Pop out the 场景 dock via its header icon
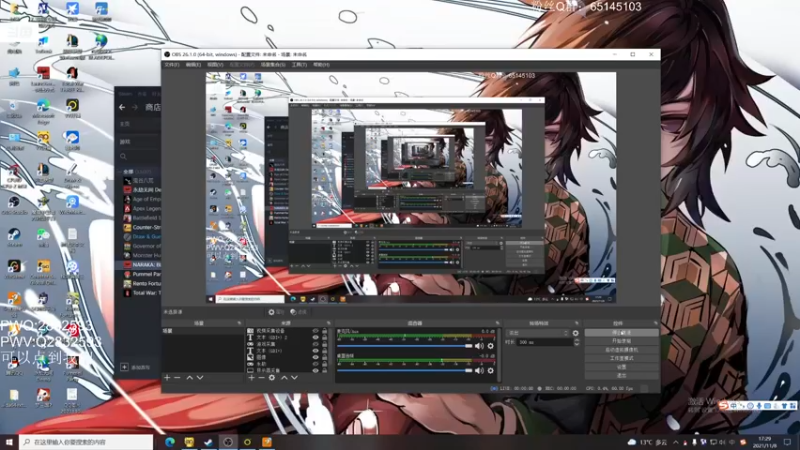 pyautogui.click(x=239, y=323)
